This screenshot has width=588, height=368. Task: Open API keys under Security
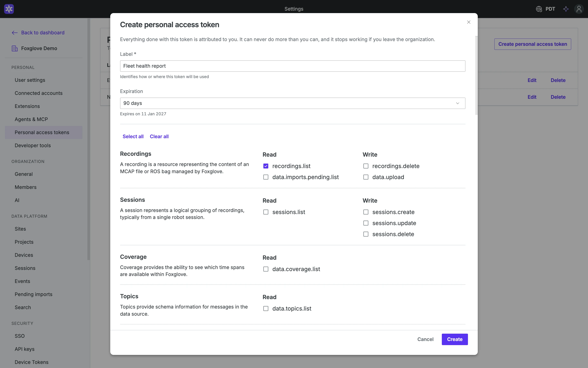[x=44, y=349]
